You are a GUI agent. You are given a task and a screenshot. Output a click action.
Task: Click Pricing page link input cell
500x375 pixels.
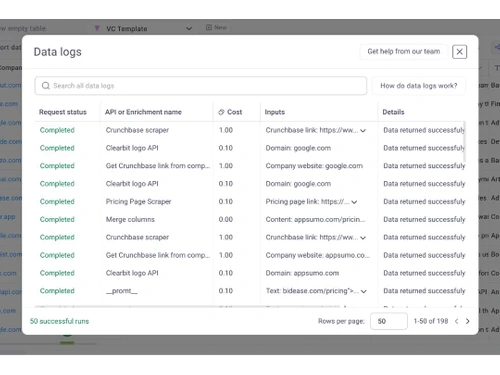[x=307, y=201]
